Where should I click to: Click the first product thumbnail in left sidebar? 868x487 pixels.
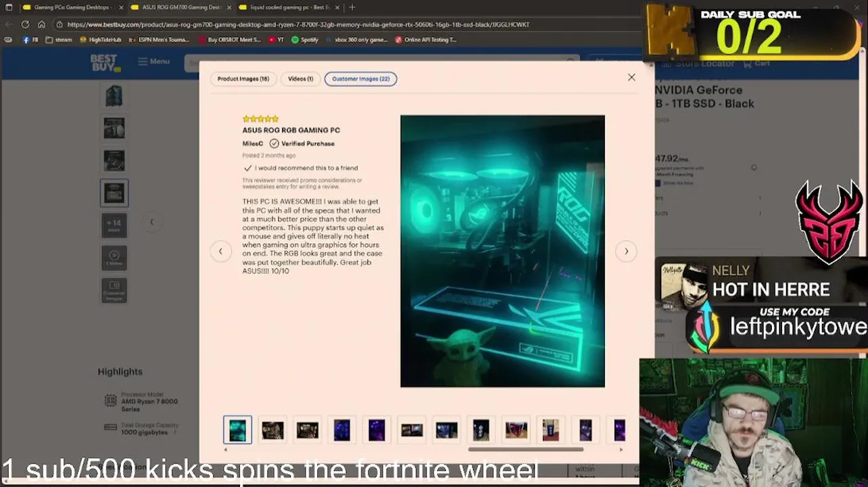(114, 96)
